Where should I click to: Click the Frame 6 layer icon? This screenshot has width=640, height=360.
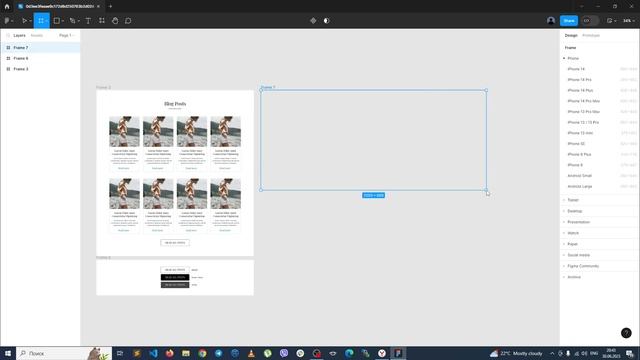click(8, 58)
